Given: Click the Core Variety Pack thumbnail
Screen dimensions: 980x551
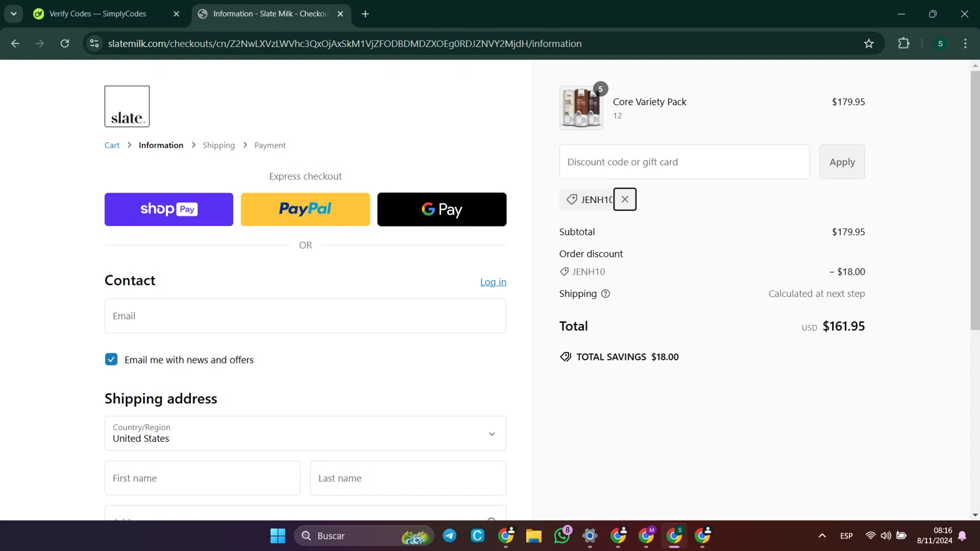Looking at the screenshot, I should 581,108.
